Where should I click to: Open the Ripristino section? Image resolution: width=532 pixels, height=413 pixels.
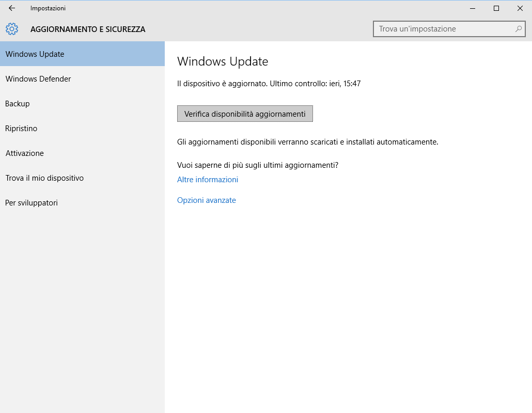click(x=83, y=128)
